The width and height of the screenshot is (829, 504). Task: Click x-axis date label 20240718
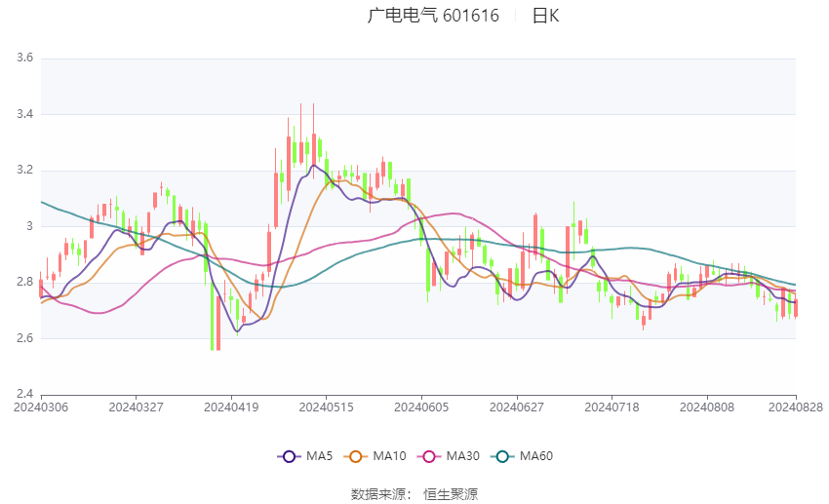(612, 407)
